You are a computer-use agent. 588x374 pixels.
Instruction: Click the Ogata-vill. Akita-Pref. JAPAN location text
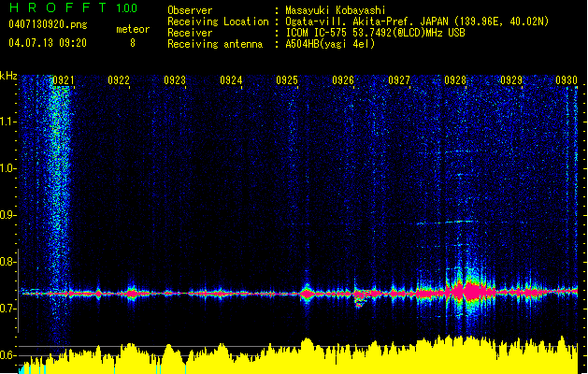[417, 22]
